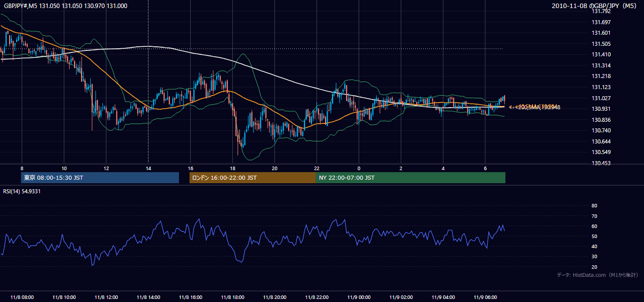Click the 11/8 20:00 date label
644x302 pixels.
275,297
